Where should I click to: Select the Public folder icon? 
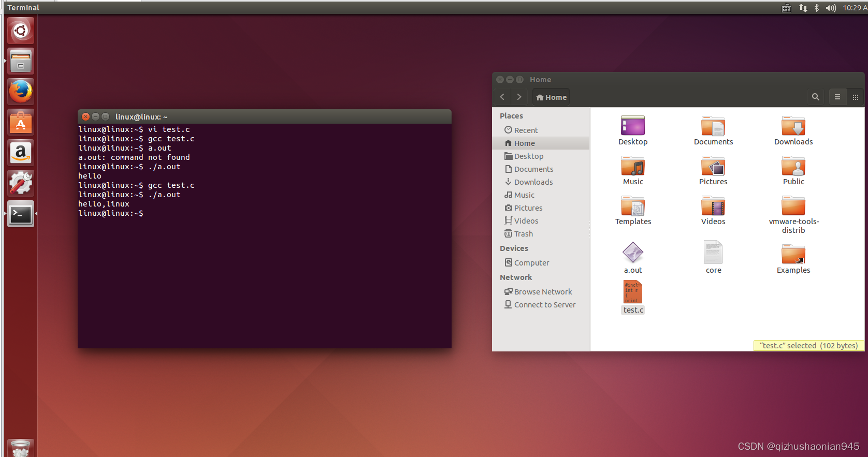point(793,166)
